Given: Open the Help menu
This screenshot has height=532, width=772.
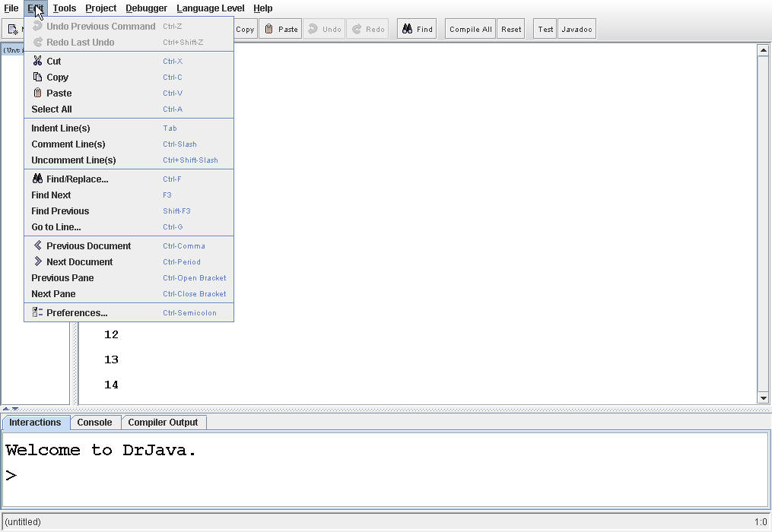Looking at the screenshot, I should coord(263,8).
